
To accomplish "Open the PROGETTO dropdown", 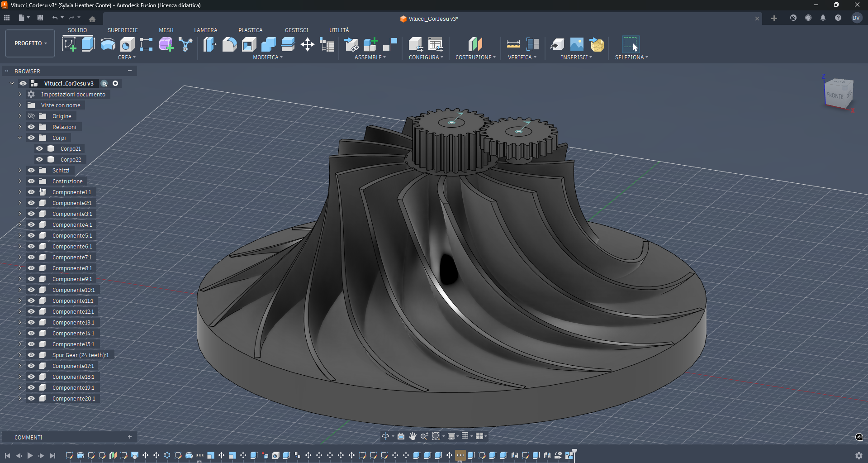I will coord(29,43).
